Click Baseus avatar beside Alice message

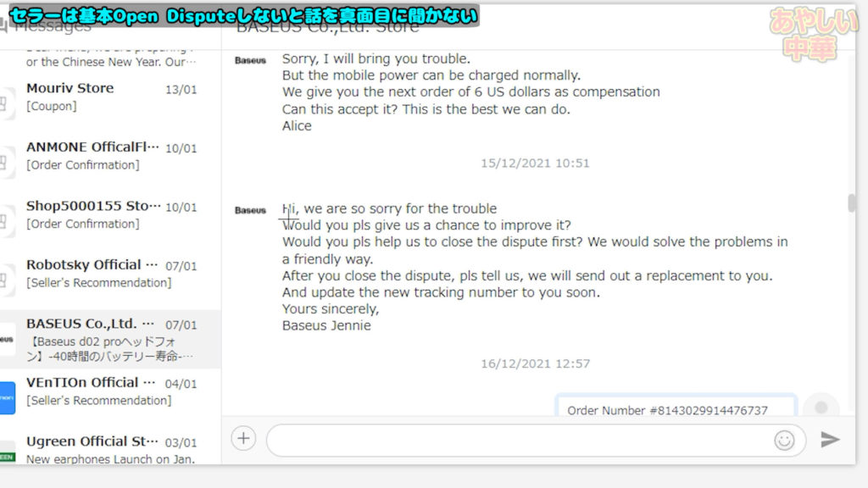point(250,60)
